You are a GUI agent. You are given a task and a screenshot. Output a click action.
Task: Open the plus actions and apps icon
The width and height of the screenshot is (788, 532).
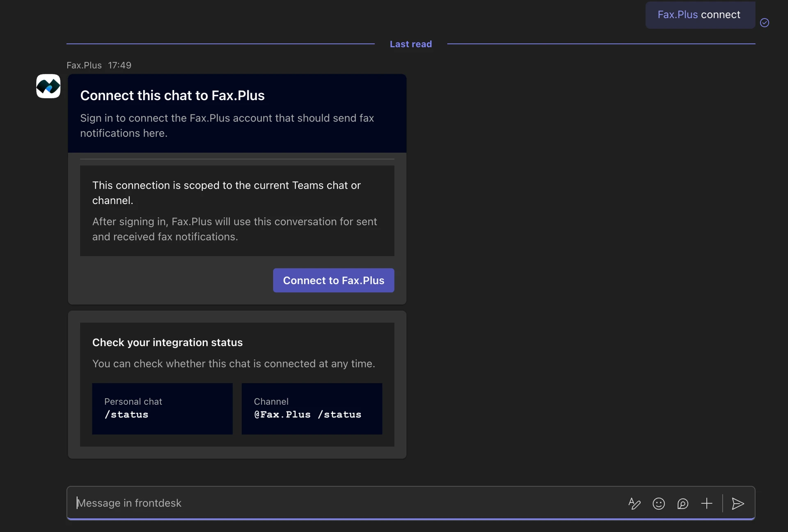(x=707, y=503)
